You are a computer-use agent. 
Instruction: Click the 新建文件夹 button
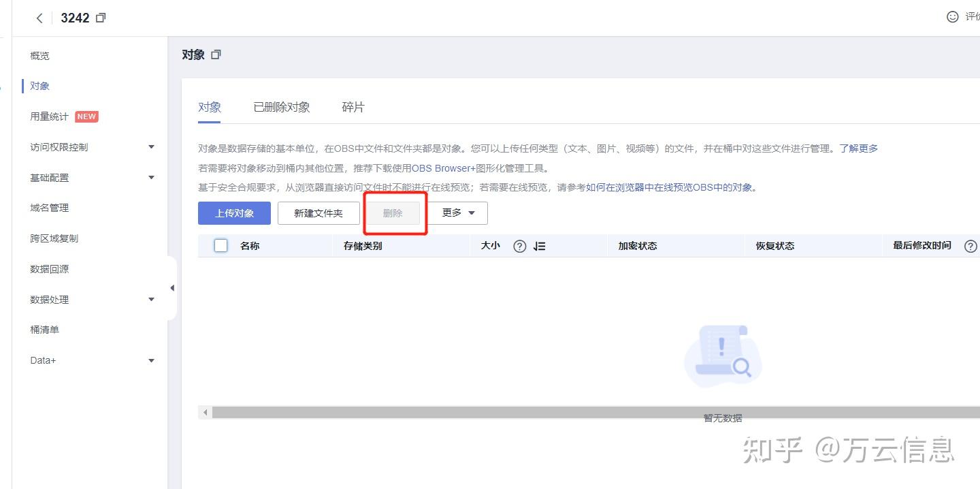pos(318,212)
